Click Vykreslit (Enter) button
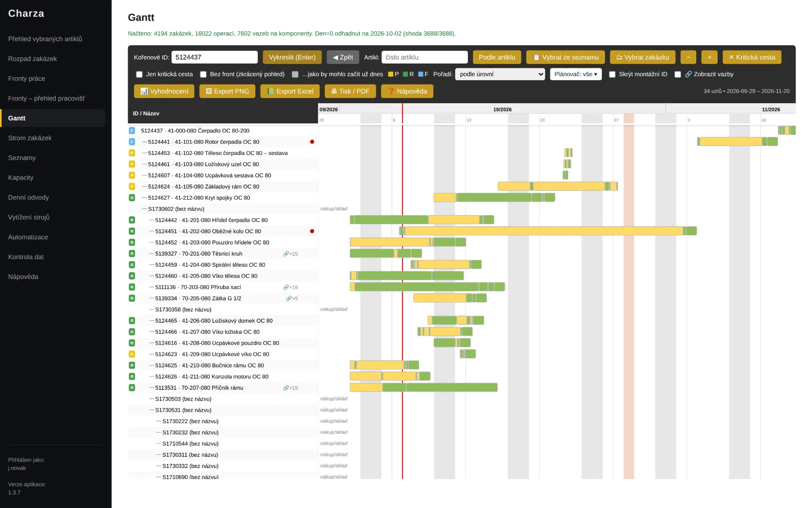This screenshot has width=812, height=508. [x=292, y=57]
